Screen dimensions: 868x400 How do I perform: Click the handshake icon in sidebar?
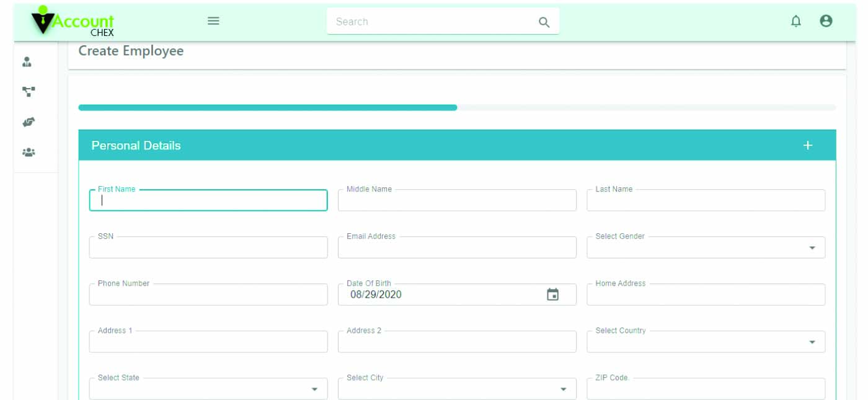coord(29,122)
